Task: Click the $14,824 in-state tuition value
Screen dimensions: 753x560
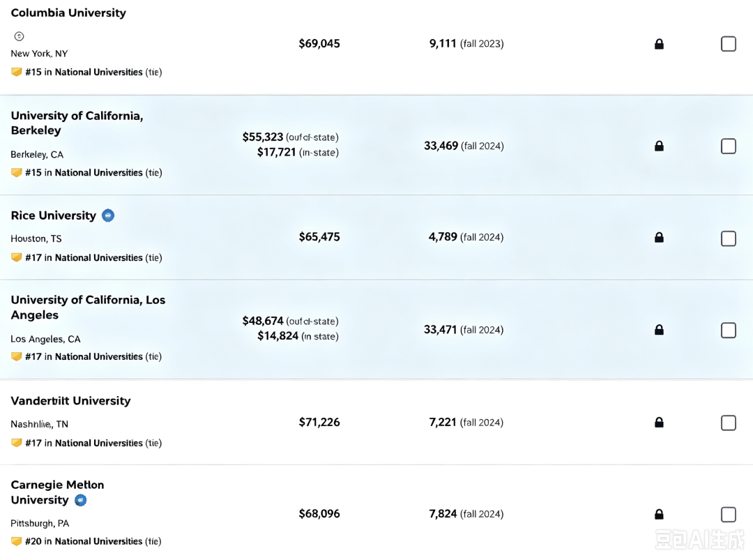Action: [278, 335]
